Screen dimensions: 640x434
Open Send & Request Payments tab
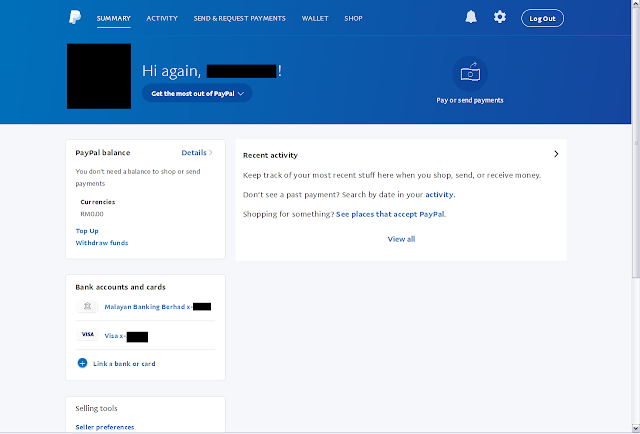240,18
